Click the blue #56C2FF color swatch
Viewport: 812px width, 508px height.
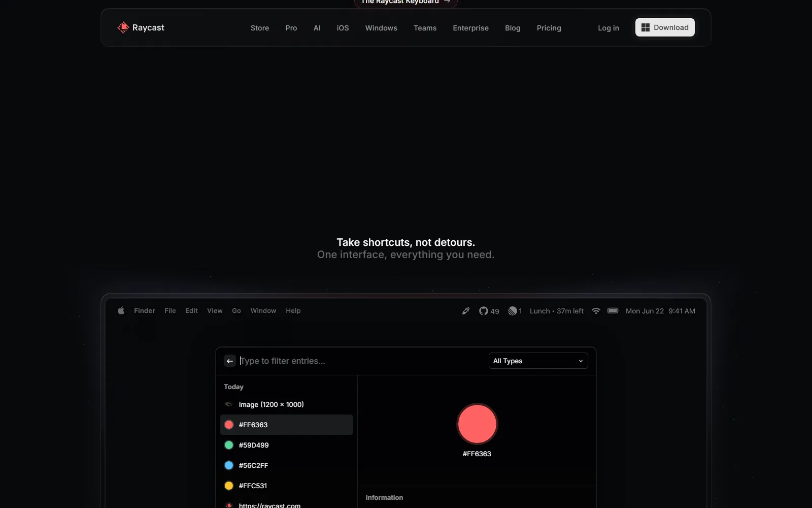tap(229, 465)
